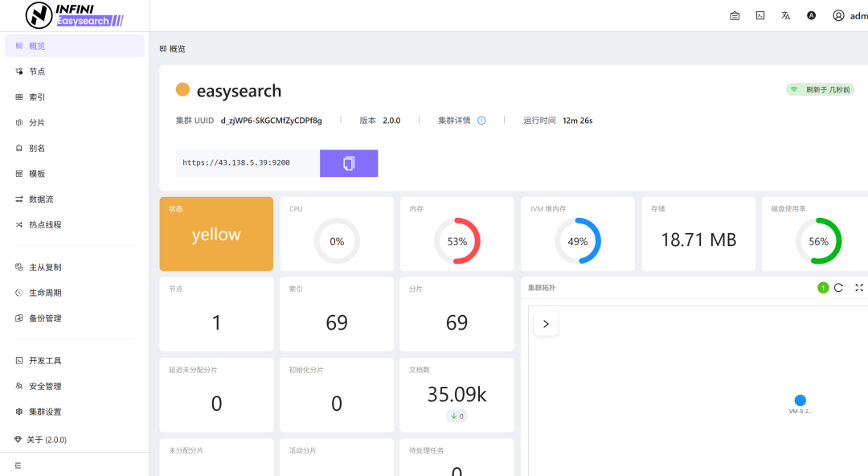
Task: Open the 索引 indices page
Action: [x=74, y=97]
